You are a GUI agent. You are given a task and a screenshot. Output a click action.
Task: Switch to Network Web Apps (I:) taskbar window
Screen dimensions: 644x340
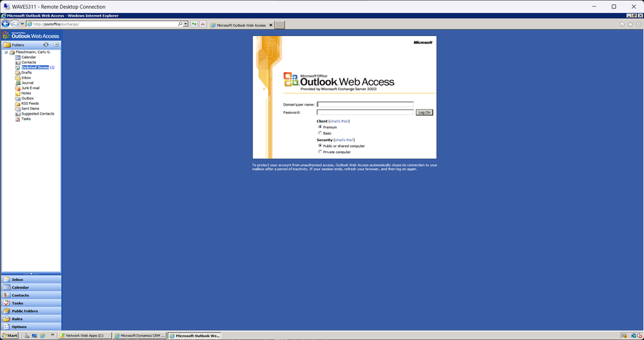(x=84, y=335)
